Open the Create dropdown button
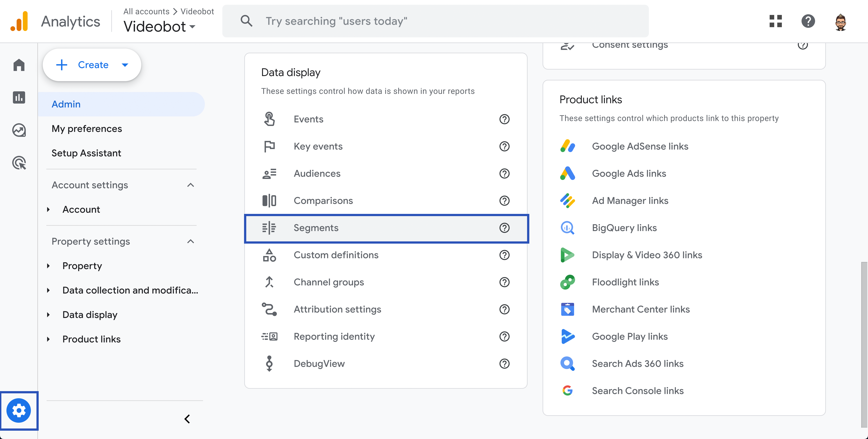Screen dimensions: 868x439 click(92, 65)
